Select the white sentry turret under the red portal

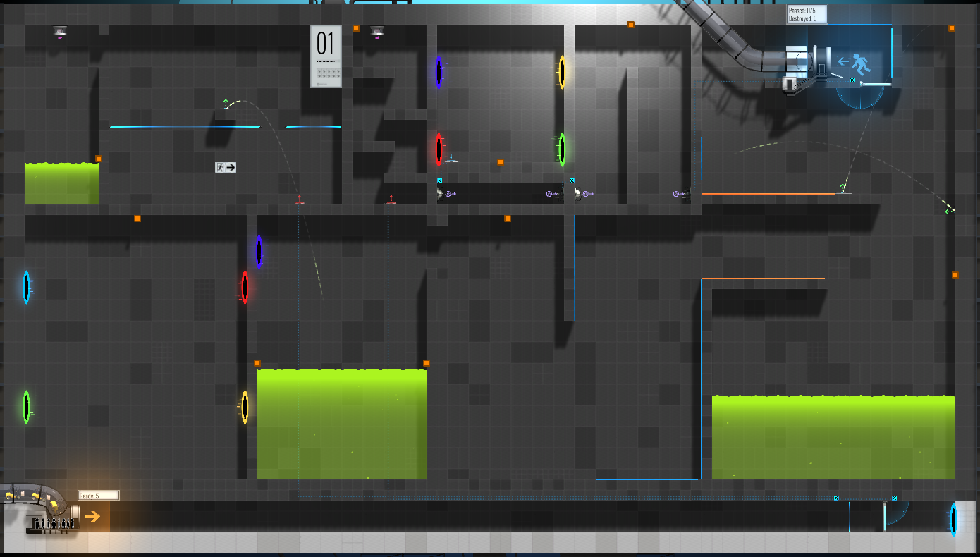coord(440,192)
